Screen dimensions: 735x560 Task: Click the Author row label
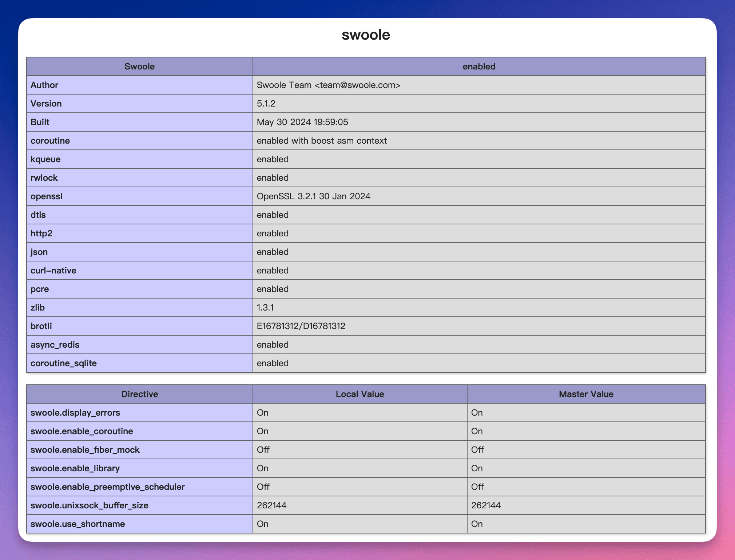(x=44, y=85)
